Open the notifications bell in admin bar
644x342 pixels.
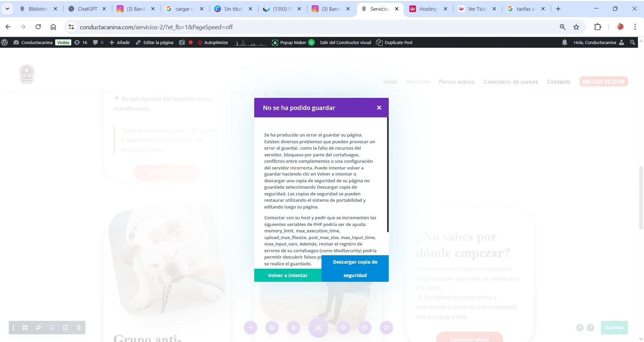point(565,42)
